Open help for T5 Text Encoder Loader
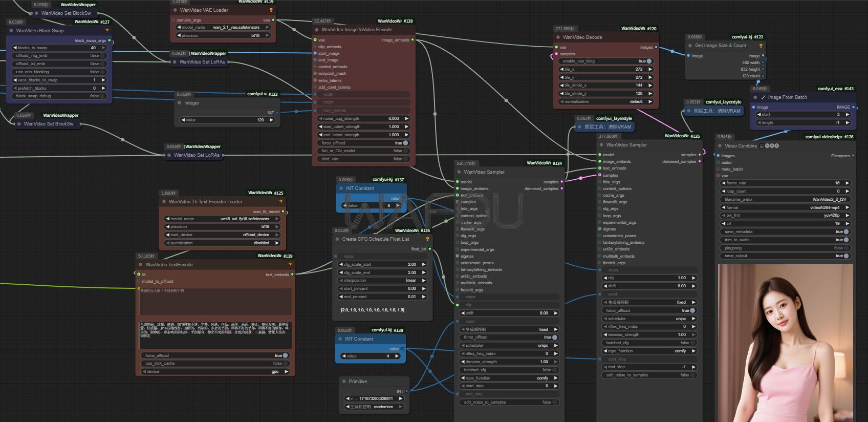This screenshot has width=868, height=422. pos(280,202)
